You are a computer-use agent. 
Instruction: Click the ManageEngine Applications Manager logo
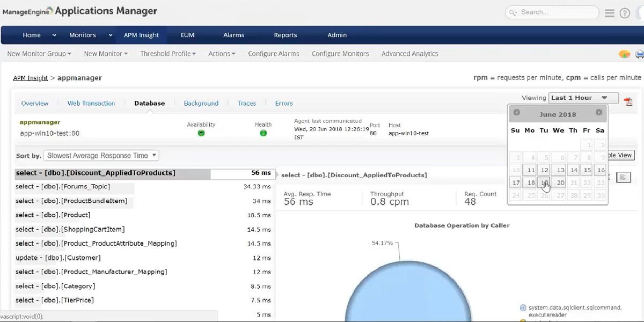pyautogui.click(x=80, y=10)
